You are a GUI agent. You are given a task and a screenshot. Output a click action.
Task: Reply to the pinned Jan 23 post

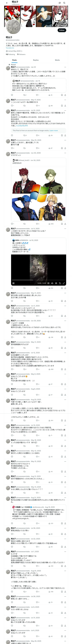(12, 95)
